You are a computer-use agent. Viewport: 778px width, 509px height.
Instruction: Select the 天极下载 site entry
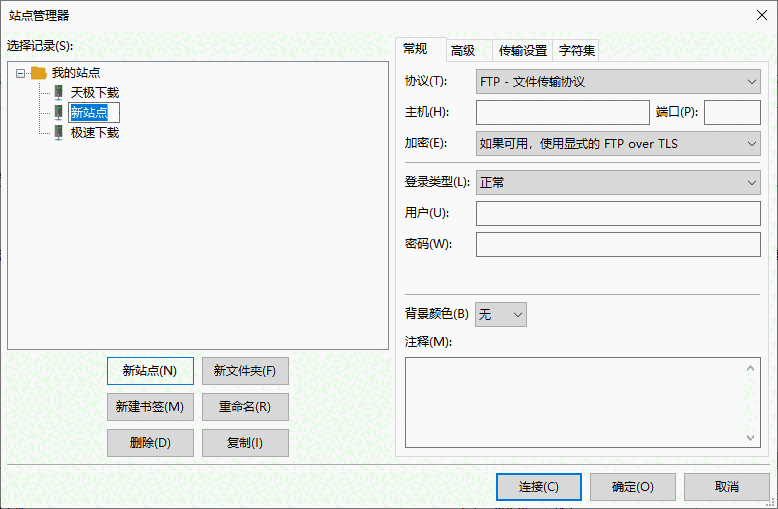pos(95,93)
